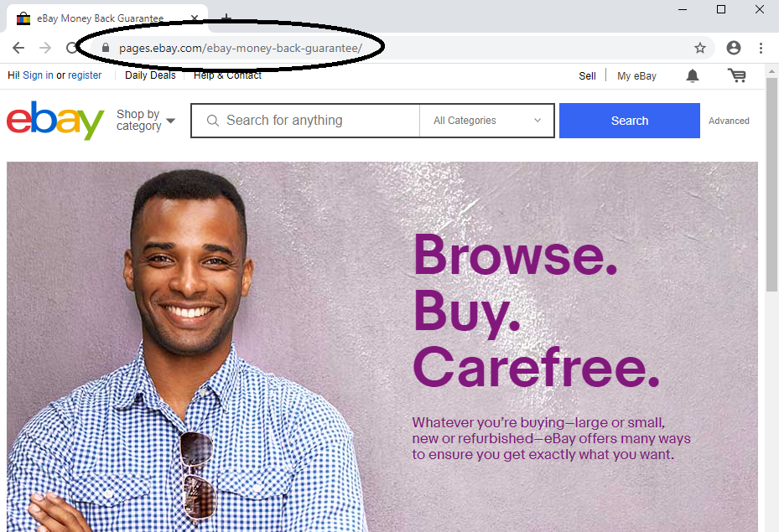The height and width of the screenshot is (532, 779).
Task: Click the scrollbar up arrow
Action: tap(771, 71)
